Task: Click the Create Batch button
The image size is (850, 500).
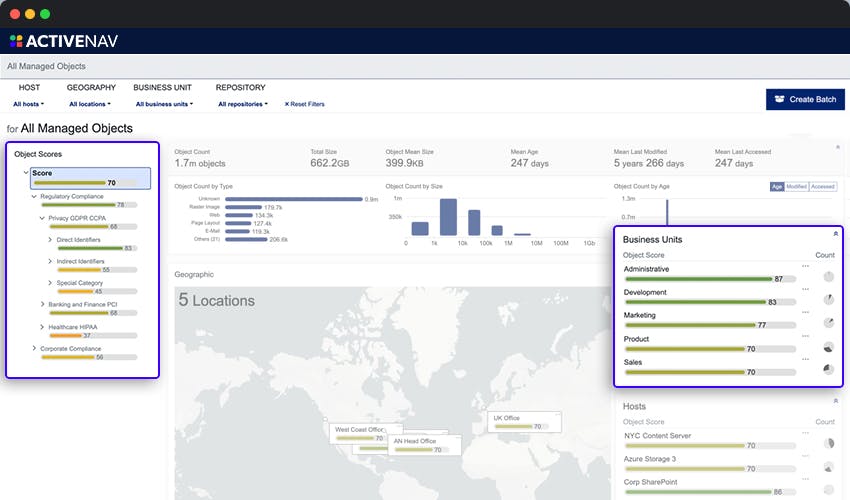Action: (x=804, y=99)
